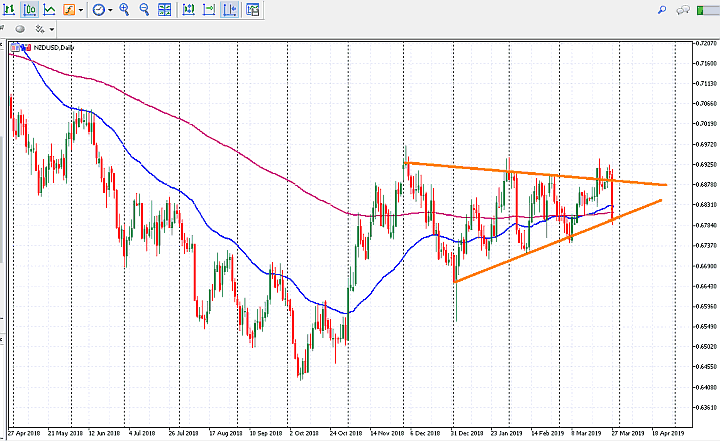Tile the chart windows
Image resolution: width=720 pixels, height=441 pixels.
point(166,10)
